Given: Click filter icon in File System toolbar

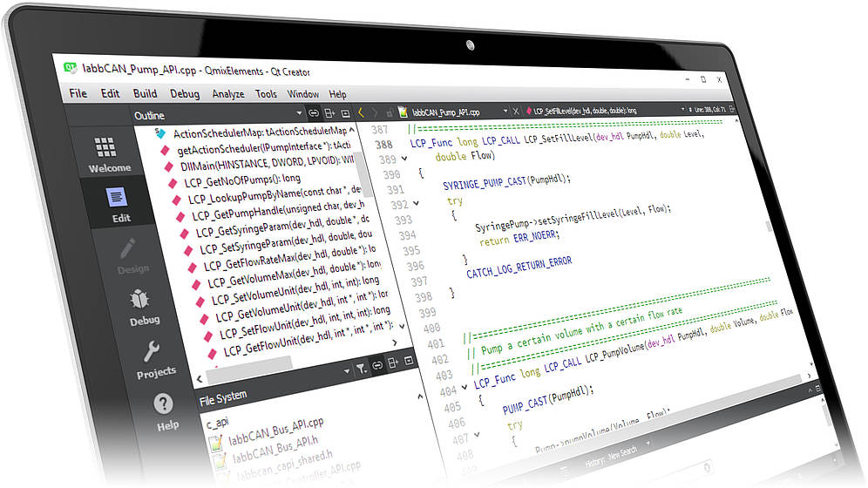Looking at the screenshot, I should coord(362,369).
